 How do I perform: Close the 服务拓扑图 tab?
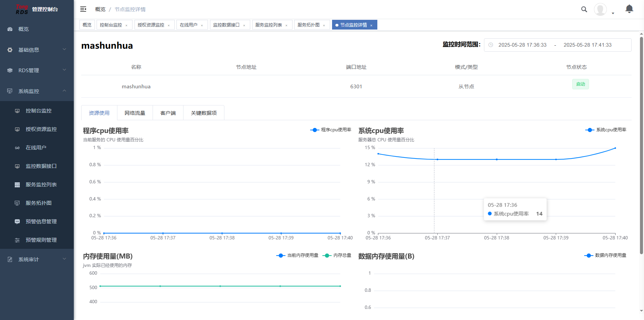324,25
